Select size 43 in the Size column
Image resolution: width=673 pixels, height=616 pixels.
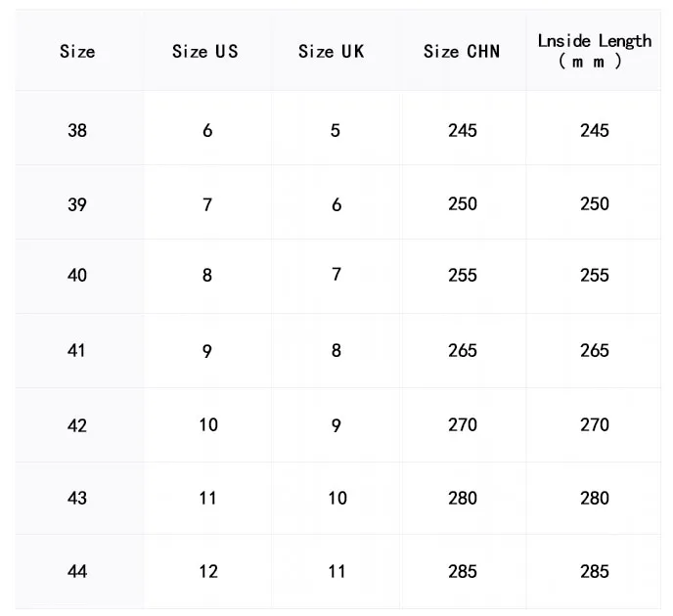click(x=77, y=498)
